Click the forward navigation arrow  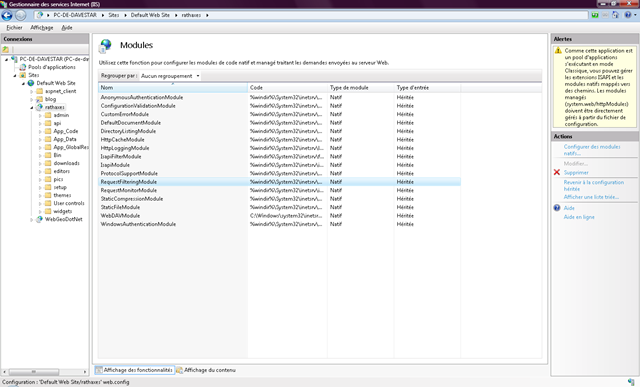coord(20,16)
